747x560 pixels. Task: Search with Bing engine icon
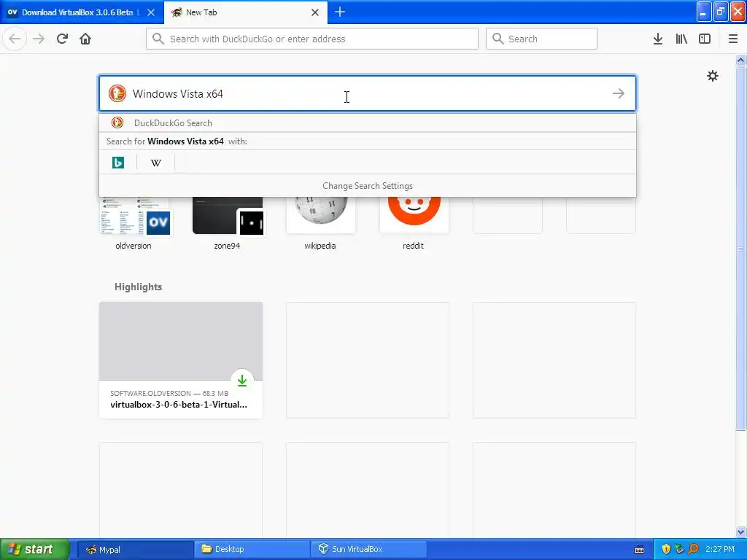[x=118, y=163]
